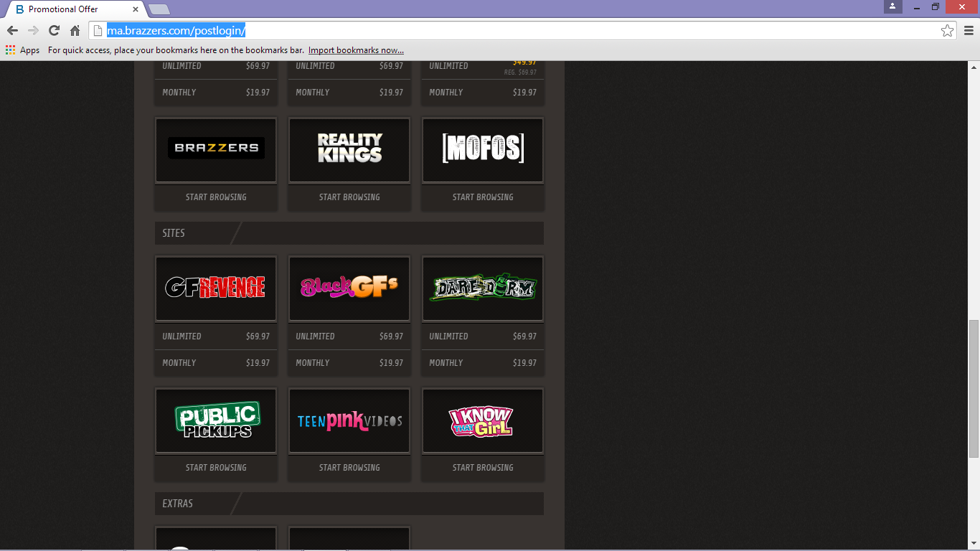Click the SITES section header
The image size is (980, 551).
[x=349, y=233]
